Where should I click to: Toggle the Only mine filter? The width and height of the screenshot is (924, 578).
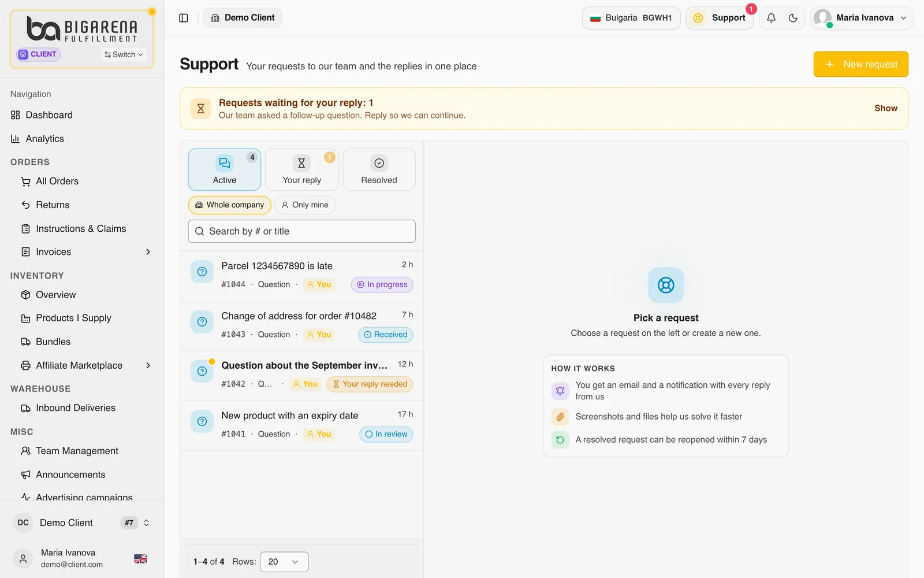[305, 205]
